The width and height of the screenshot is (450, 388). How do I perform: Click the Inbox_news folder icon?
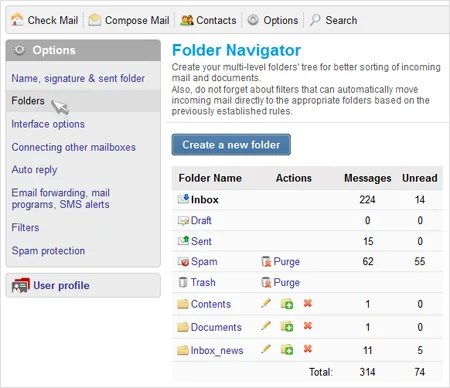pos(183,350)
